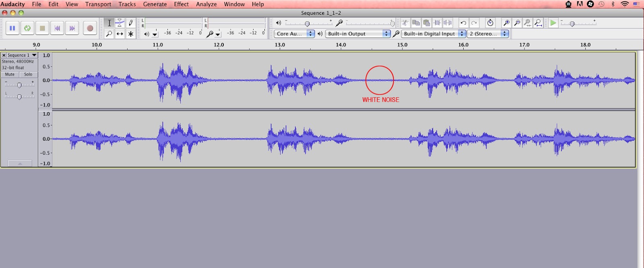Click the Cut scissors icon

pos(405,23)
